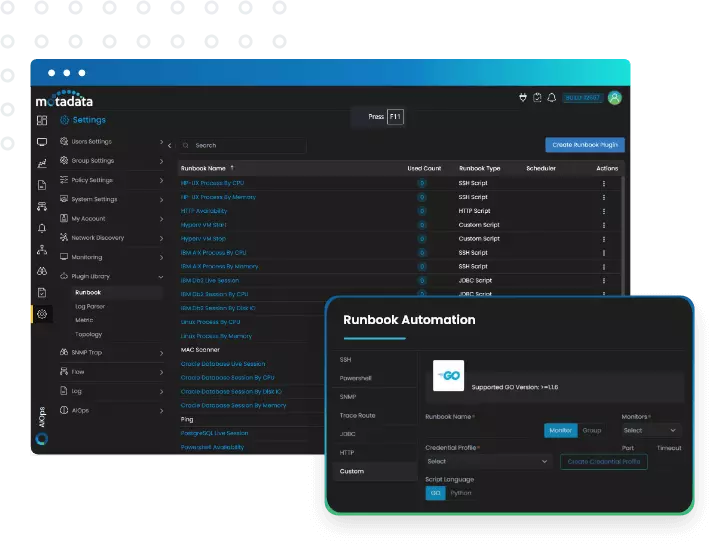Open actions menu for HP-UX Process By CPU
Screen dimensions: 725x556
603,183
